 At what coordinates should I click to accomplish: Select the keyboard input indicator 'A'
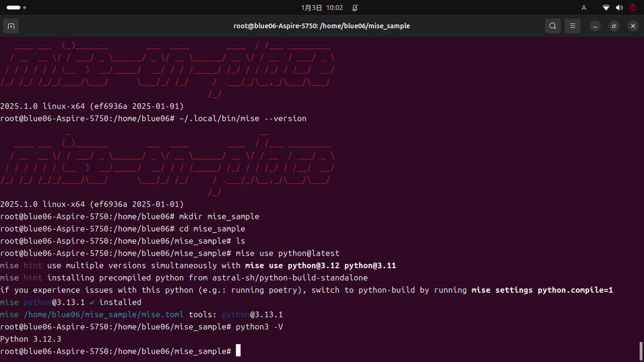583,8
